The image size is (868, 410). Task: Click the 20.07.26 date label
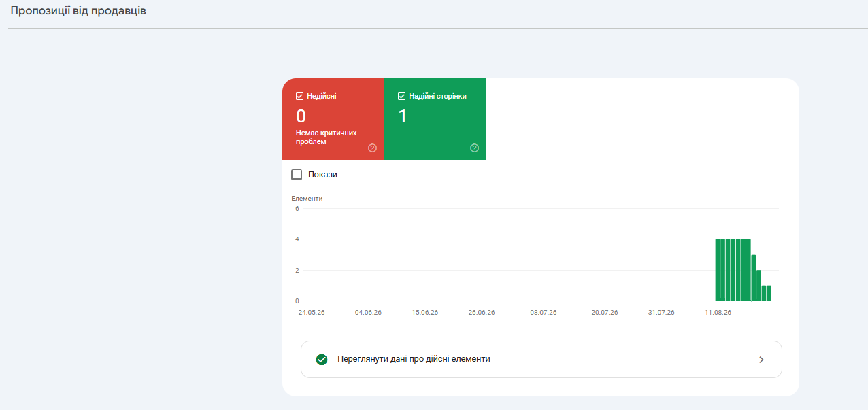tap(605, 313)
